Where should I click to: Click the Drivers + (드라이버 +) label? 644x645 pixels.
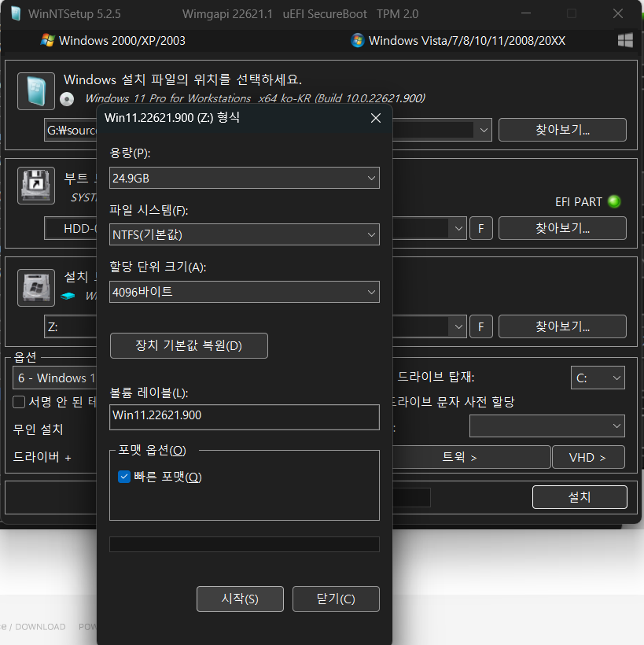42,456
